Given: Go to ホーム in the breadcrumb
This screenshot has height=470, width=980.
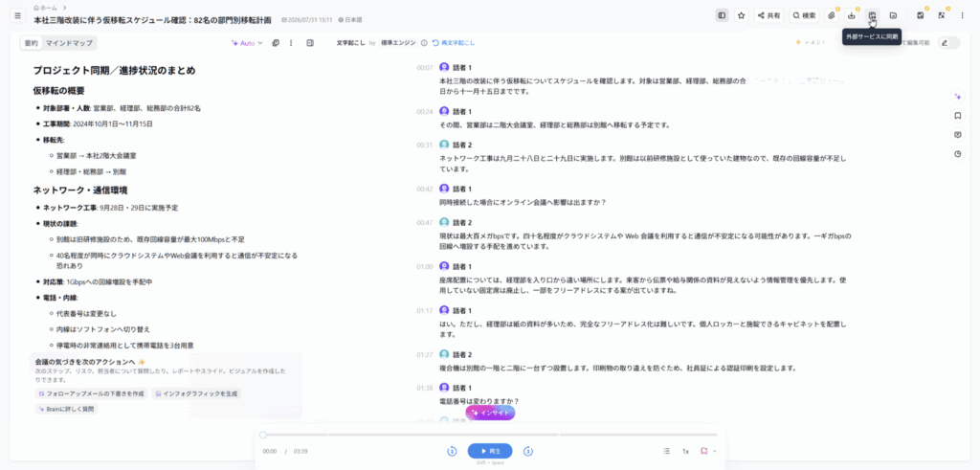Looking at the screenshot, I should [48, 8].
